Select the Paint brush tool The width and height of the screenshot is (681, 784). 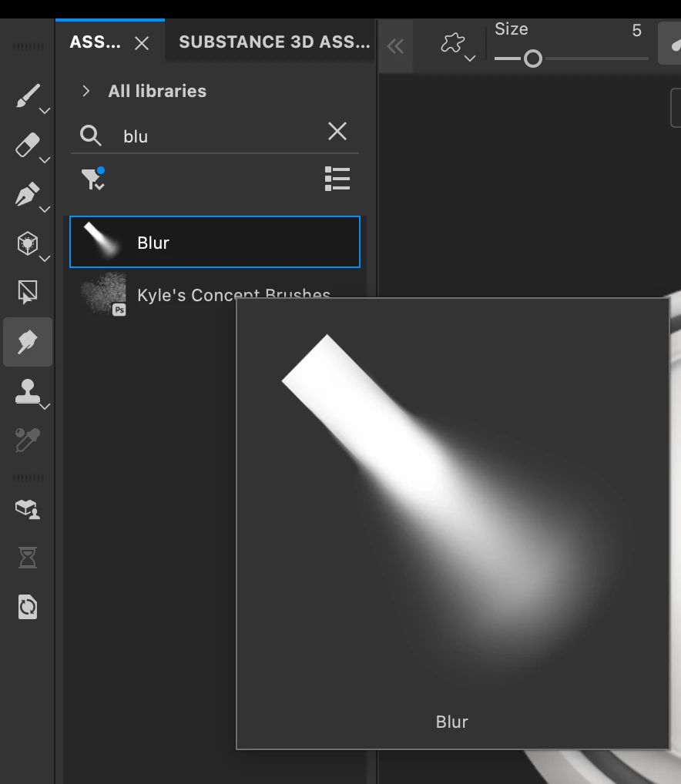pos(27,95)
